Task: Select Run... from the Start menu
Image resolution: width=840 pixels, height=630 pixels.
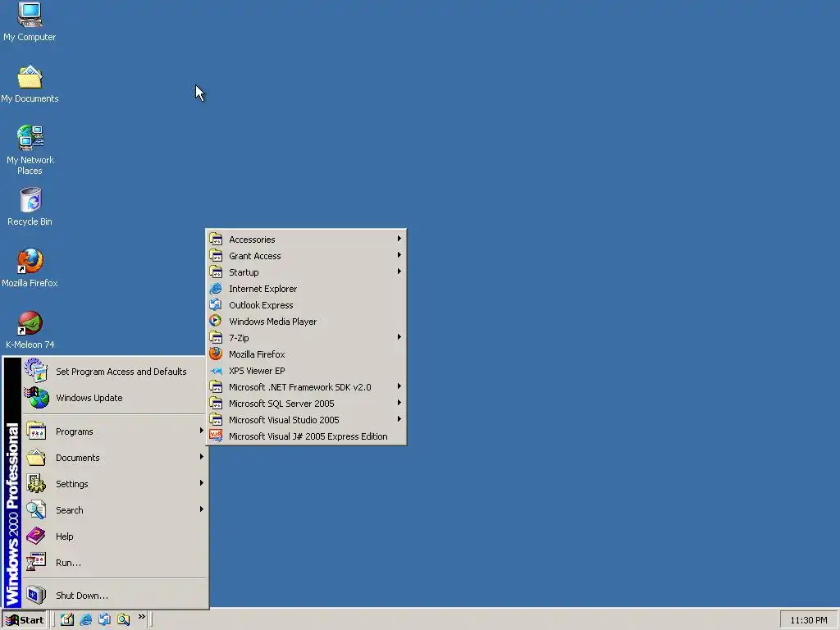Action: click(114, 563)
